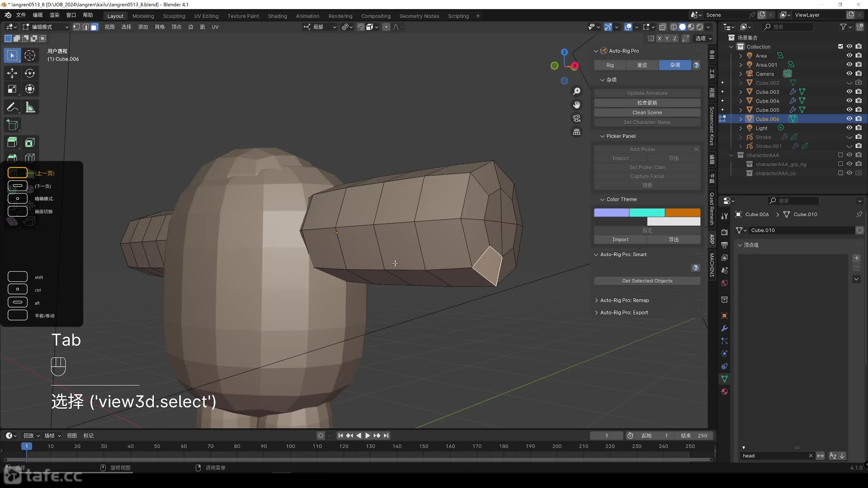
Task: Open the Render properties tab
Action: coord(725,232)
